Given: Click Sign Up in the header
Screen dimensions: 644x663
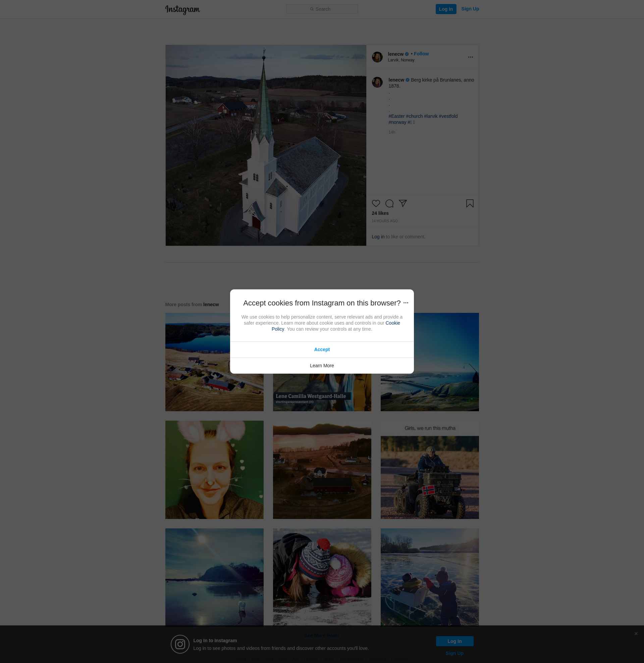Looking at the screenshot, I should pyautogui.click(x=470, y=9).
